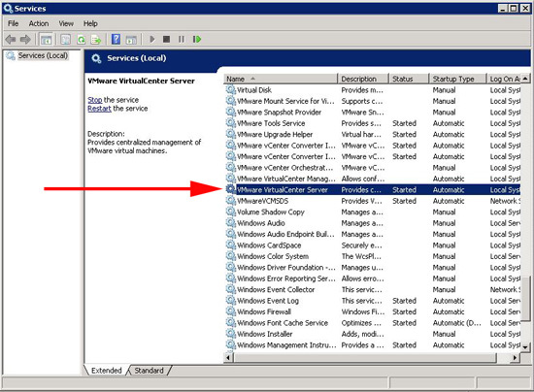Click the gear icon beside Virtual Disk

click(x=231, y=89)
